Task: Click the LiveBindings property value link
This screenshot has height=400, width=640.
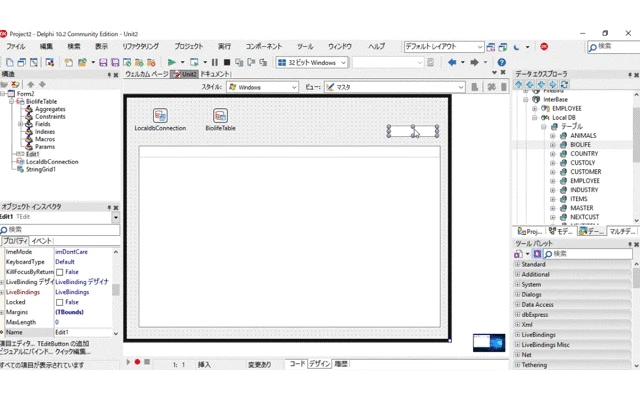Action: [x=72, y=292]
